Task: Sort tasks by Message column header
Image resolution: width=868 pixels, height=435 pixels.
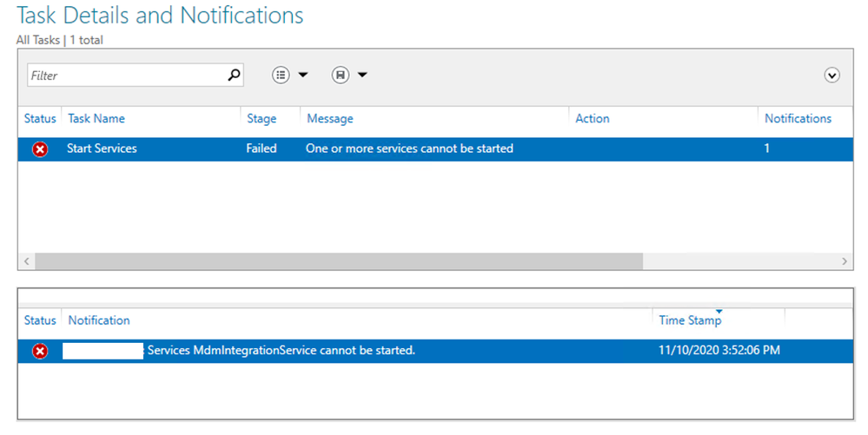Action: pos(330,119)
